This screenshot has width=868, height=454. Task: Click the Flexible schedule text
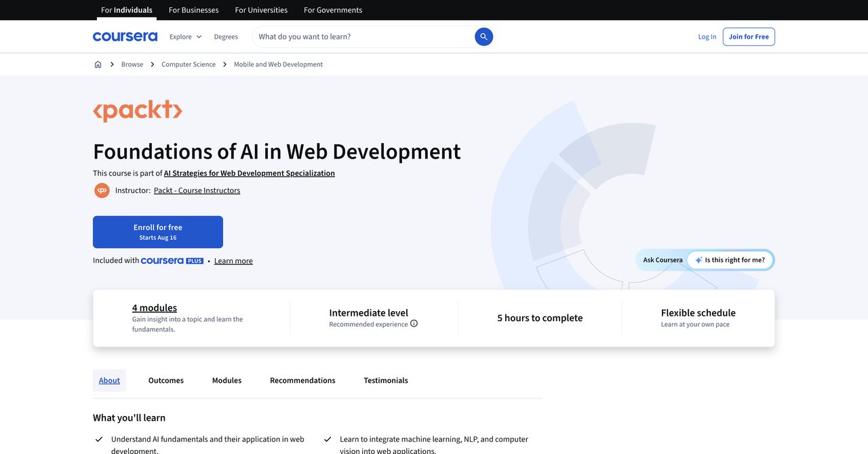pos(698,312)
